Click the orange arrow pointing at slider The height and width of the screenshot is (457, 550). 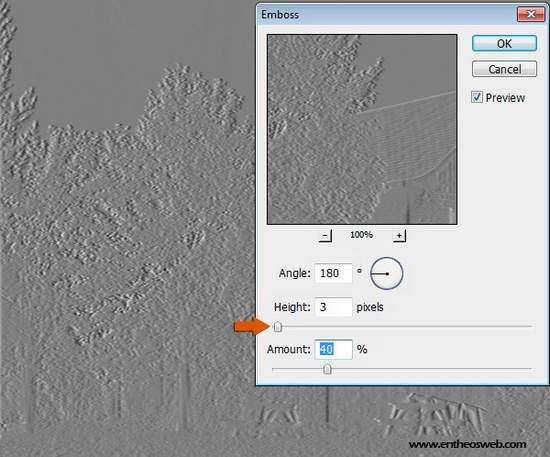coord(251,326)
